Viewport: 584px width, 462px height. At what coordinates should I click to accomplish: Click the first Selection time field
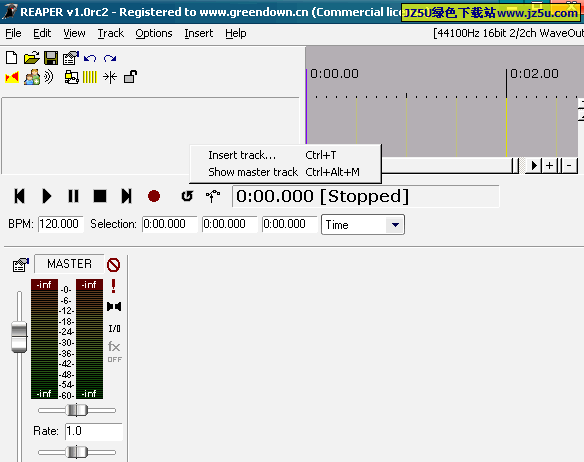click(169, 224)
